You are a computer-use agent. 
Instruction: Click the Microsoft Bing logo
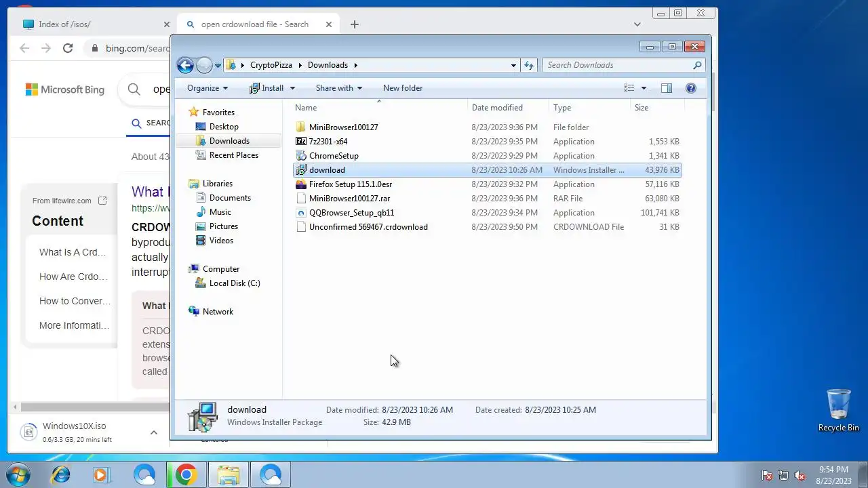point(65,89)
